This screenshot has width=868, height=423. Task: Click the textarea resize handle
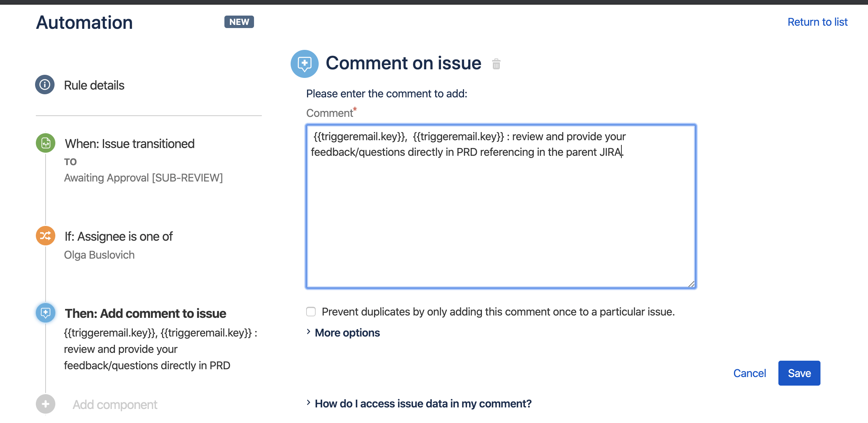pos(692,285)
